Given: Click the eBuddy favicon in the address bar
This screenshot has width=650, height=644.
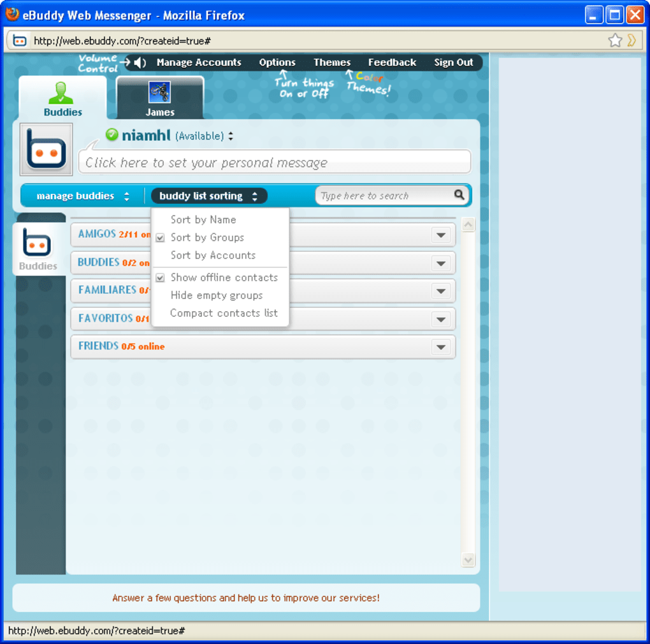Looking at the screenshot, I should click(19, 40).
